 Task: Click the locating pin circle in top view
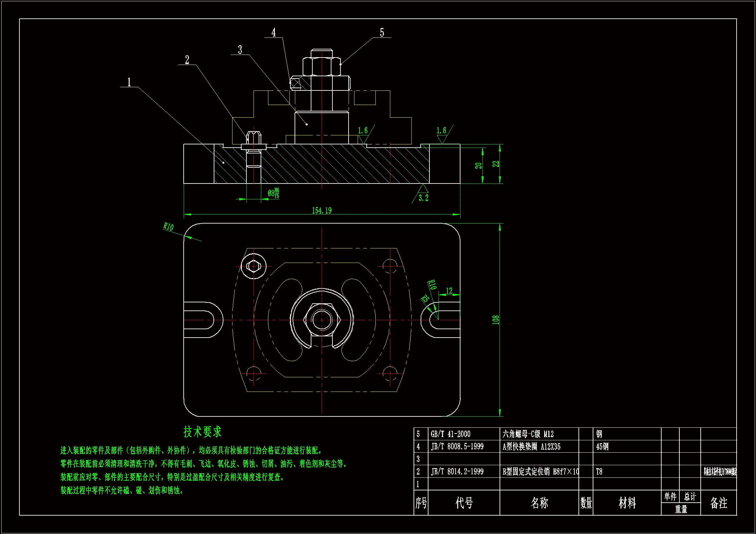click(254, 266)
